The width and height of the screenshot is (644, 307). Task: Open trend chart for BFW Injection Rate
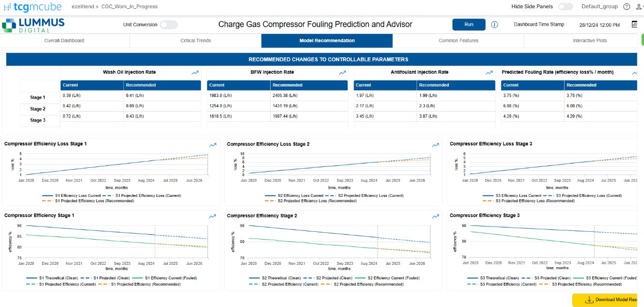point(342,73)
